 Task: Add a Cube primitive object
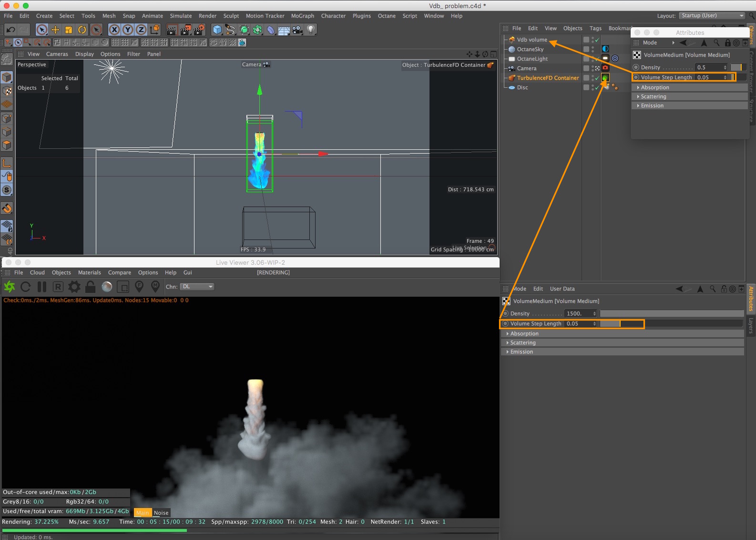click(217, 30)
